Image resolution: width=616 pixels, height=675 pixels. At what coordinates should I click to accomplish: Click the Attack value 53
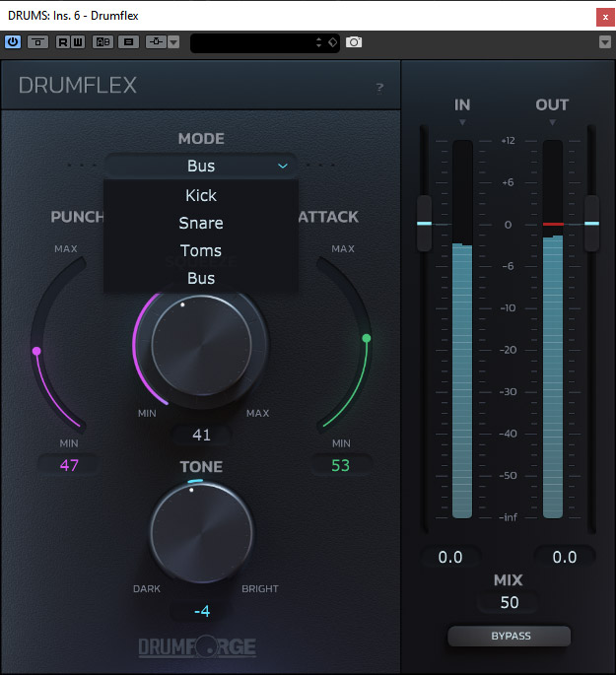(340, 466)
